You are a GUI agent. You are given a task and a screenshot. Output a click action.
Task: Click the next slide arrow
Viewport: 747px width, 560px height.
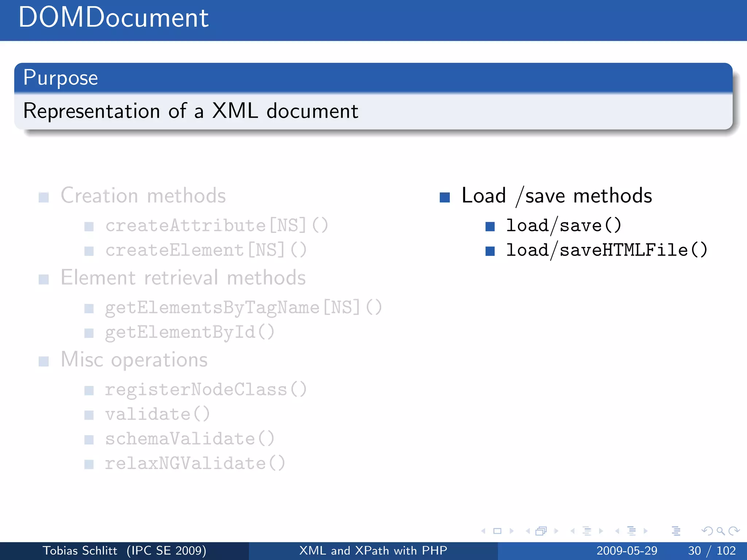click(511, 531)
